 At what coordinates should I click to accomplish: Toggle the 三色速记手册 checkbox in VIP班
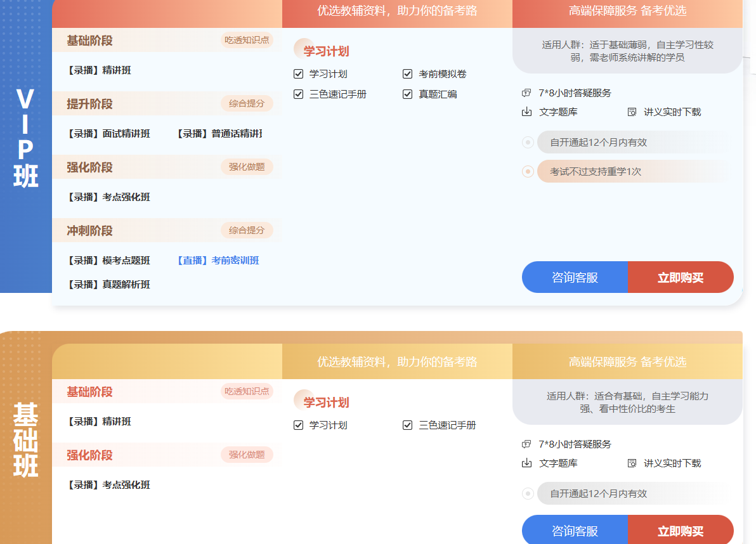click(299, 94)
